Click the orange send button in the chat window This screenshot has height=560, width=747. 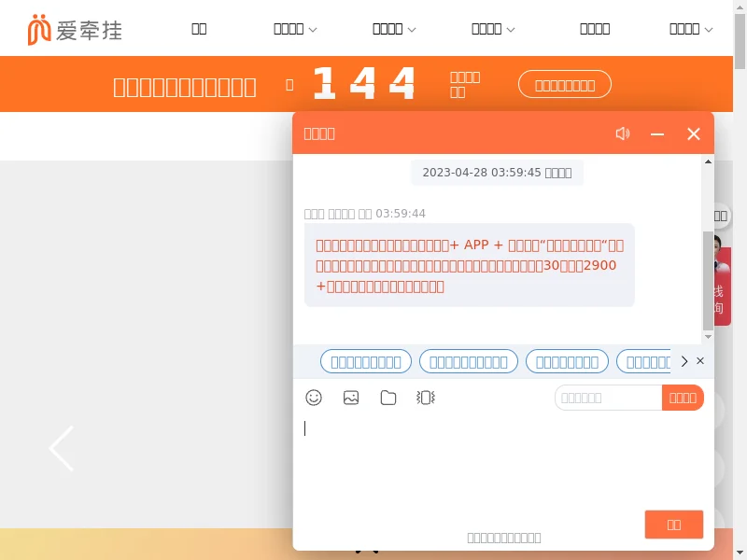pos(673,525)
